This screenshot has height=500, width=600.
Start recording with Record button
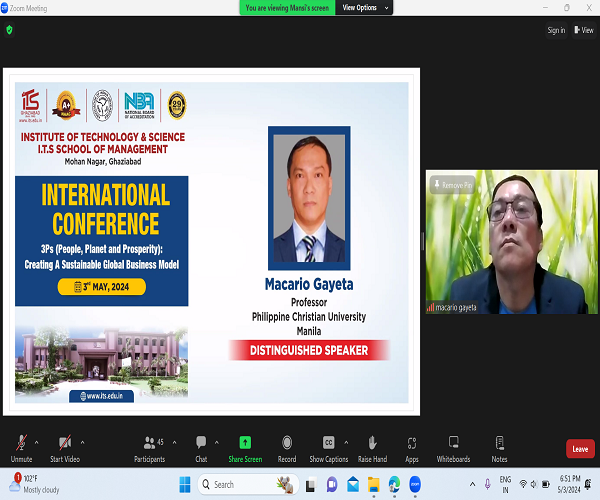click(287, 449)
